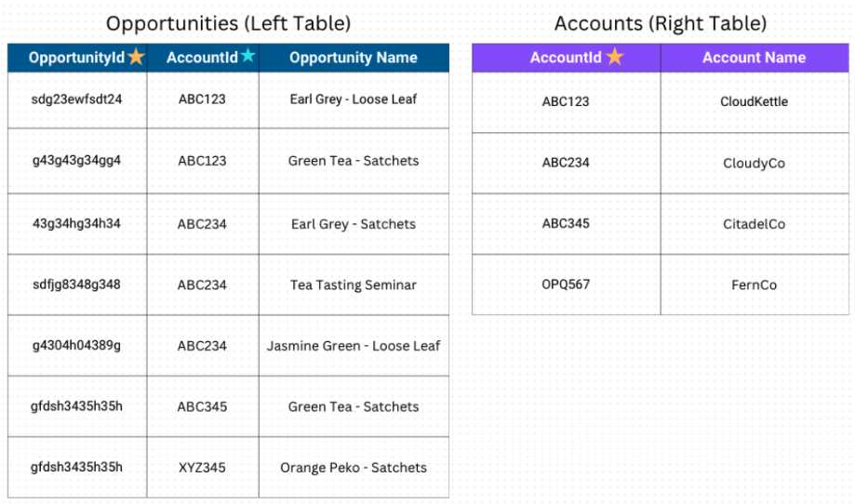Select cell g43g43g34gg4

[77, 161]
